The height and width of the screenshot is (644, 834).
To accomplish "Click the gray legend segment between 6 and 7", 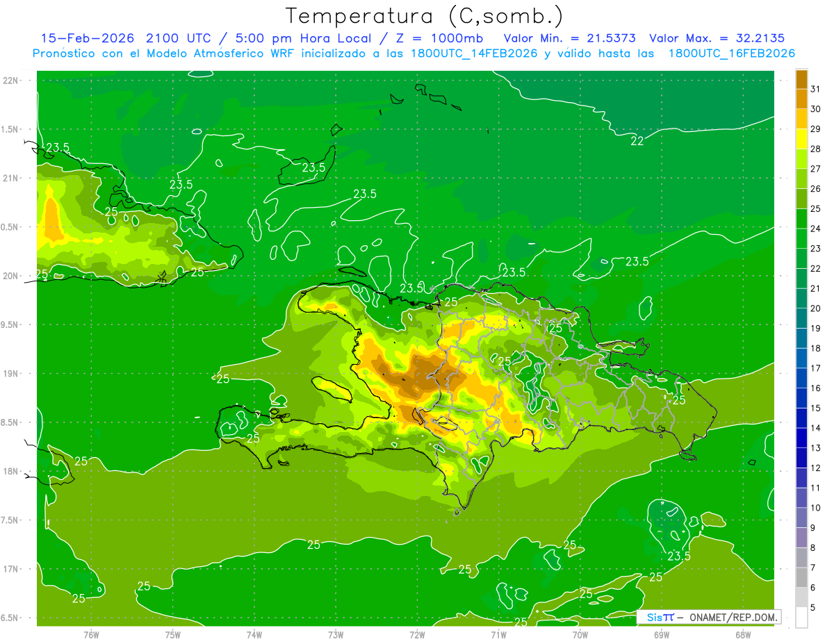I will point(801,577).
